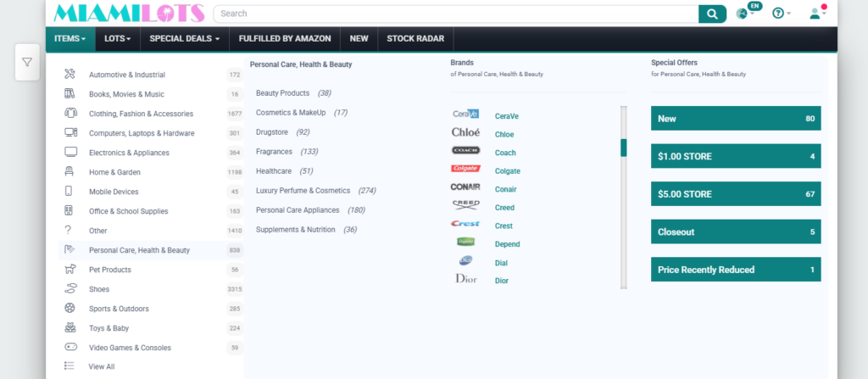
Task: Click the Pet Products dog icon
Action: pyautogui.click(x=70, y=270)
